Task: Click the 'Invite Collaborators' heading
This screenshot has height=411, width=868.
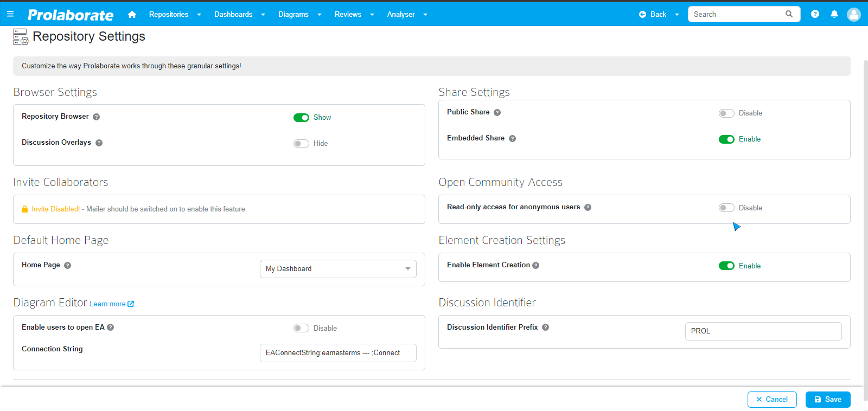Action: [61, 182]
